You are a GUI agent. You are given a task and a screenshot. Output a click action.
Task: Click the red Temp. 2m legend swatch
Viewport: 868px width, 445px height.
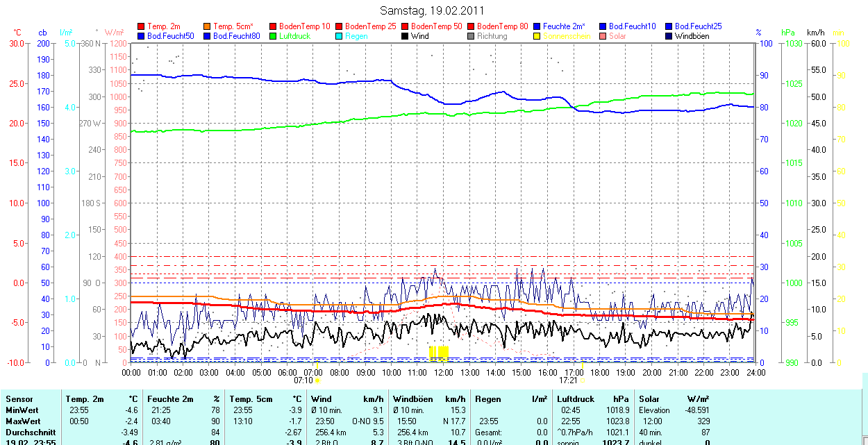141,26
